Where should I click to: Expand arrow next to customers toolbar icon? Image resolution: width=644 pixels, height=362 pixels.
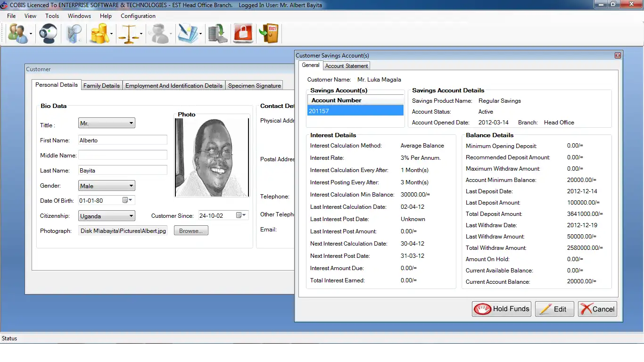[x=31, y=34]
